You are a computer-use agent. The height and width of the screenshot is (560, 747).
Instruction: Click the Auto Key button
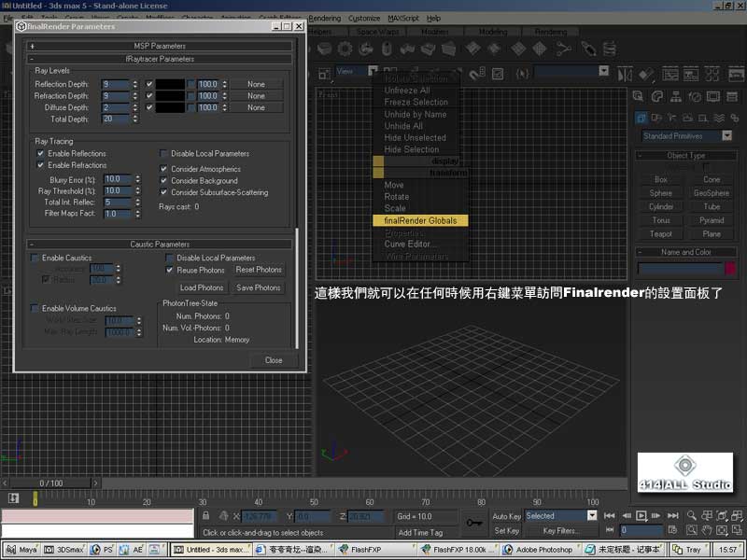click(x=506, y=516)
